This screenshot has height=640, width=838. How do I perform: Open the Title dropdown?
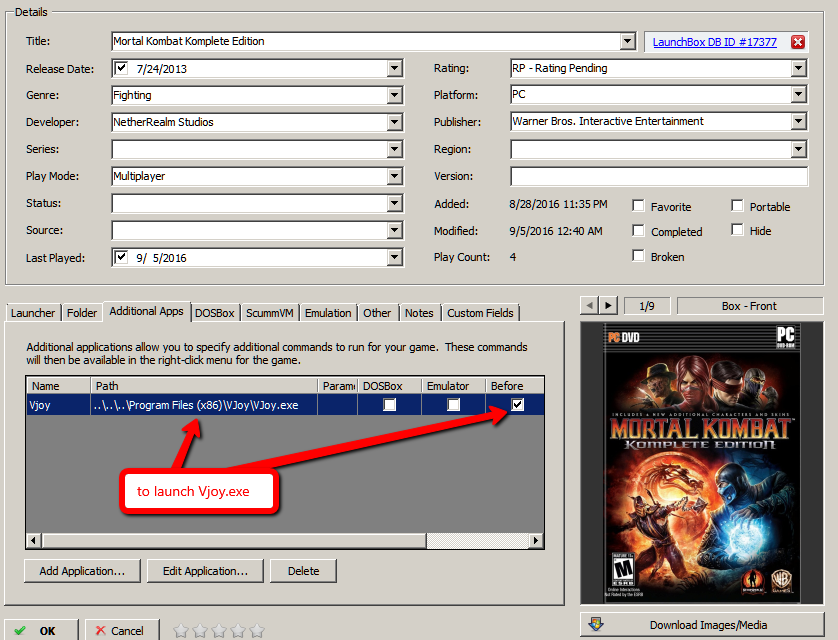(x=628, y=41)
